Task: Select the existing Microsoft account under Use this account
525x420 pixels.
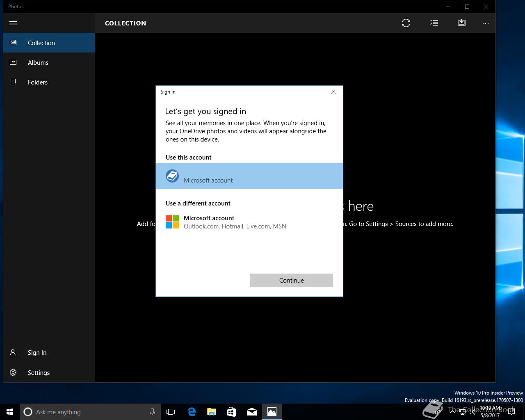Action: [x=249, y=176]
